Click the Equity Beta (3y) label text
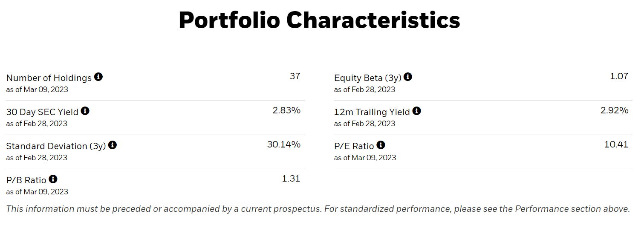 pos(368,78)
